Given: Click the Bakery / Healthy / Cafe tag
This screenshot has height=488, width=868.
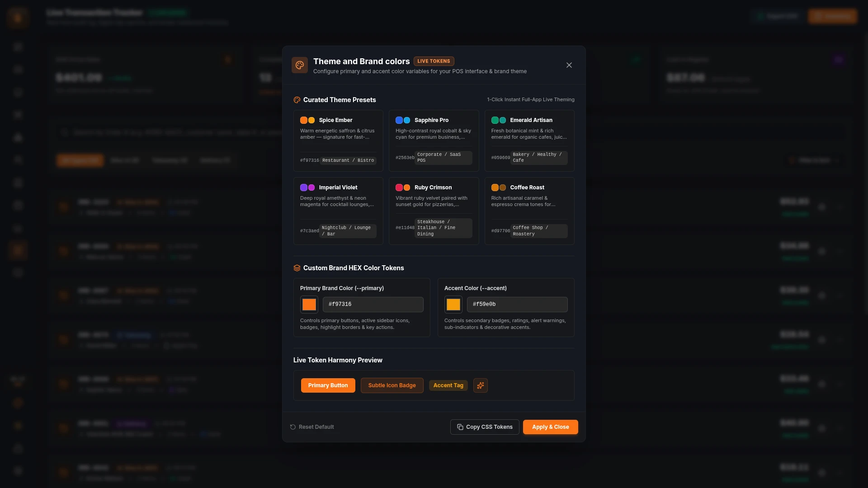Looking at the screenshot, I should [x=539, y=158].
